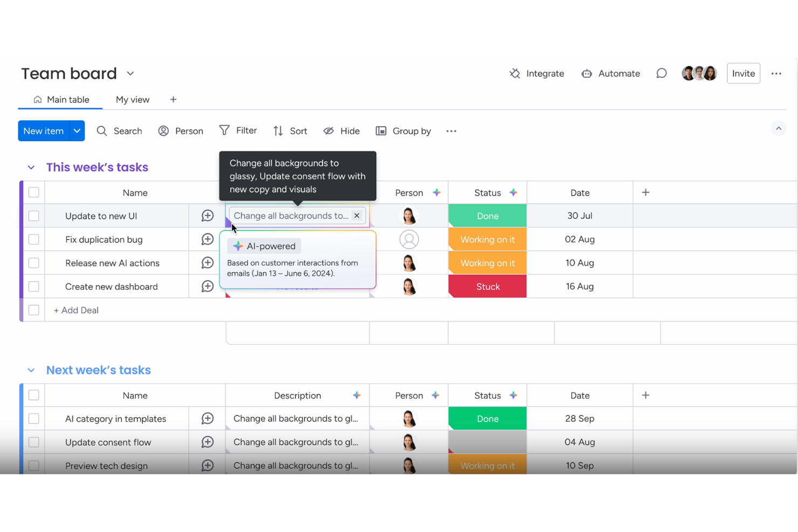
Task: Click the Invite button
Action: tap(743, 73)
